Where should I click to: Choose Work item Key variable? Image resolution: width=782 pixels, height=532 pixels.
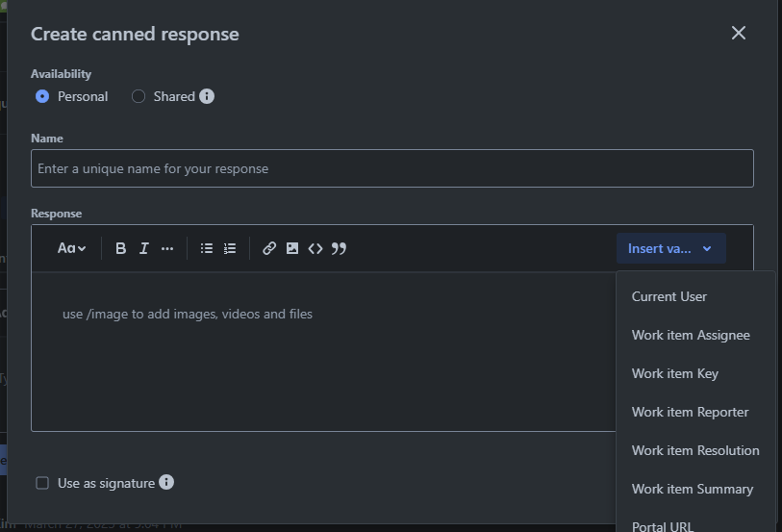(695, 373)
